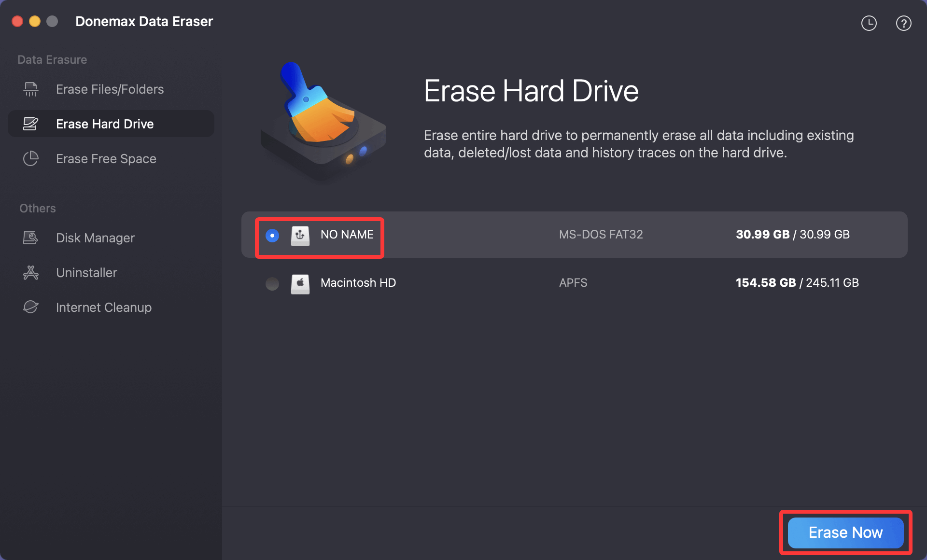
Task: Launch the Uninstaller tool icon
Action: click(x=30, y=272)
